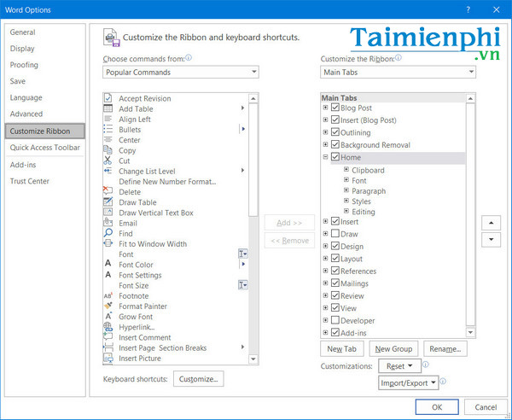Select the Cut scissors icon
The image size is (512, 420).
tap(108, 160)
